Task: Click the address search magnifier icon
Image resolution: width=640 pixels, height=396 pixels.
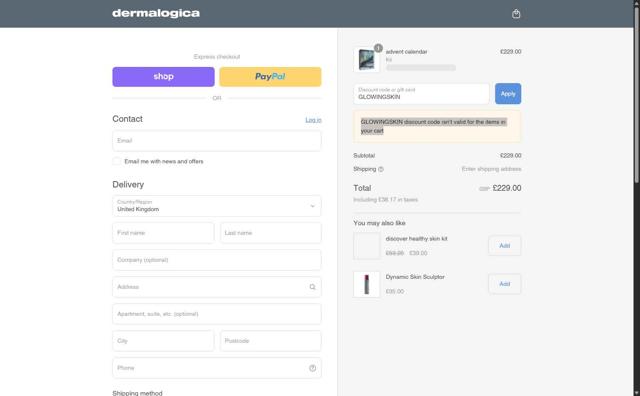Action: (312, 287)
